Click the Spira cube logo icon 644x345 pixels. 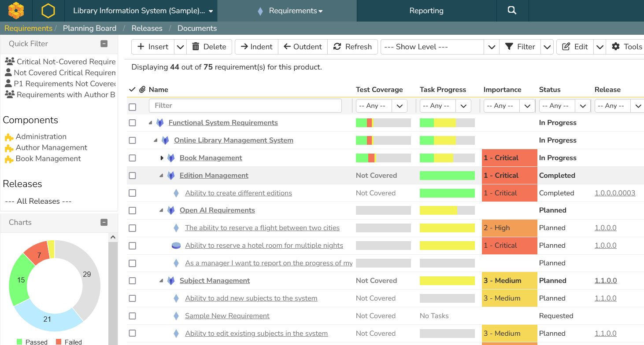[x=16, y=11]
